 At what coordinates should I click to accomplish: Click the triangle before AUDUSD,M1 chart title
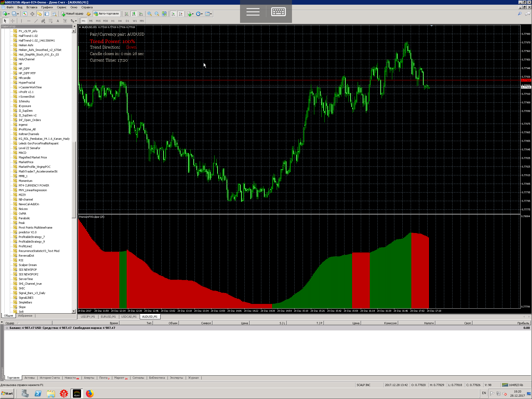point(80,27)
